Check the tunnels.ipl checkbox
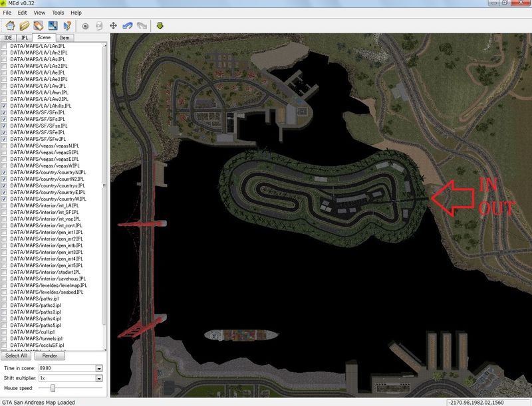The image size is (532, 406). (x=4, y=339)
